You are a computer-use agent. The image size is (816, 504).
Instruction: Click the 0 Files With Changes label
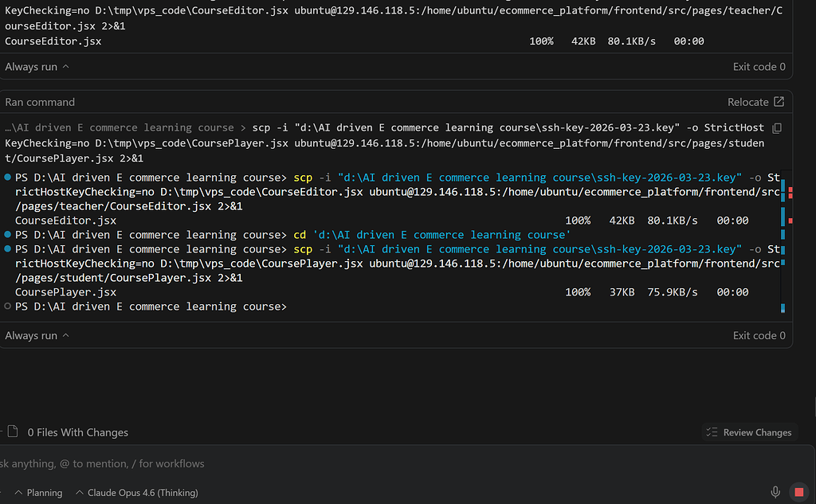pos(77,432)
